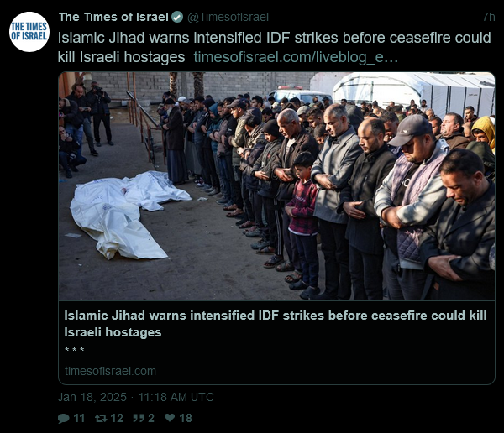Like the tweet with heart icon
The image size is (504, 433).
[x=170, y=418]
